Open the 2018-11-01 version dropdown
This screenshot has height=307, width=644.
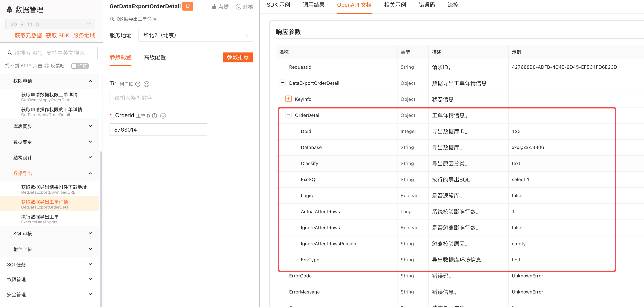pyautogui.click(x=50, y=24)
